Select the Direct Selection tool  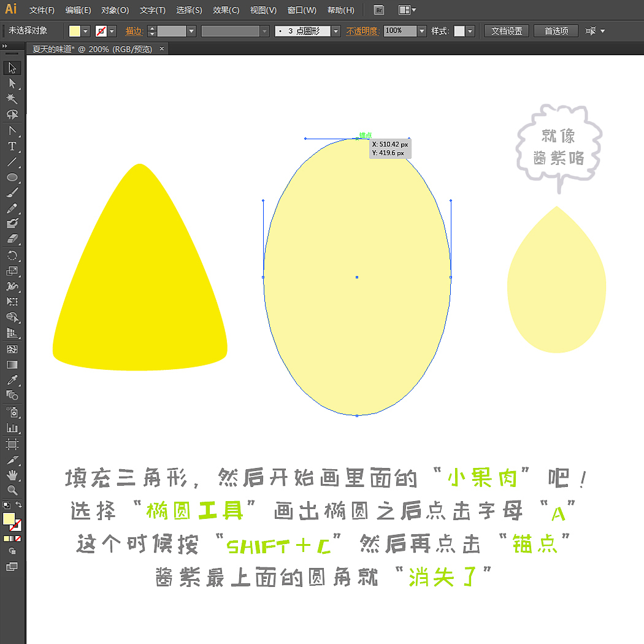[12, 83]
